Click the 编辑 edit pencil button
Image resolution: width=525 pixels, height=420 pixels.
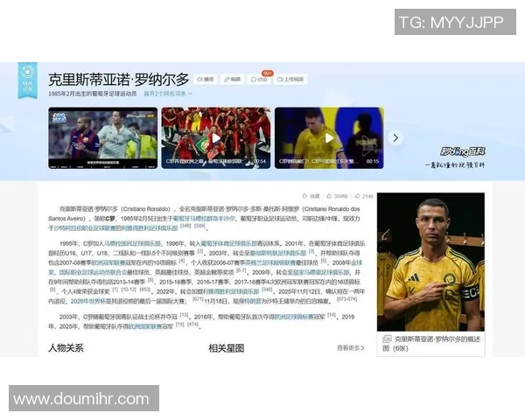pyautogui.click(x=233, y=80)
